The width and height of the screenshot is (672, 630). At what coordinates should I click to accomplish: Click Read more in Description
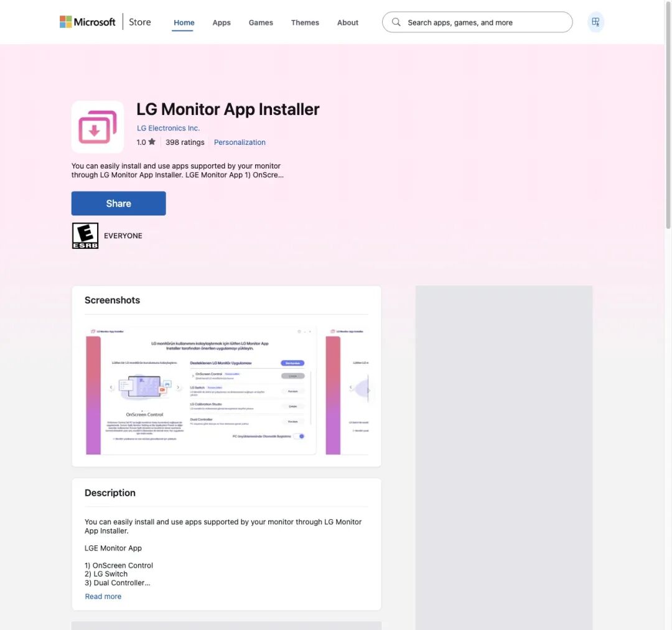pyautogui.click(x=103, y=596)
